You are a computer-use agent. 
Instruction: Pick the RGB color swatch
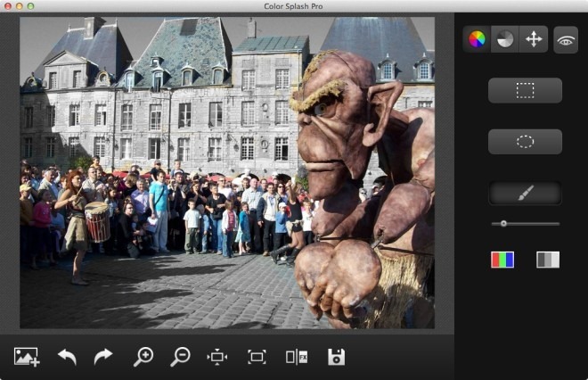(x=502, y=260)
